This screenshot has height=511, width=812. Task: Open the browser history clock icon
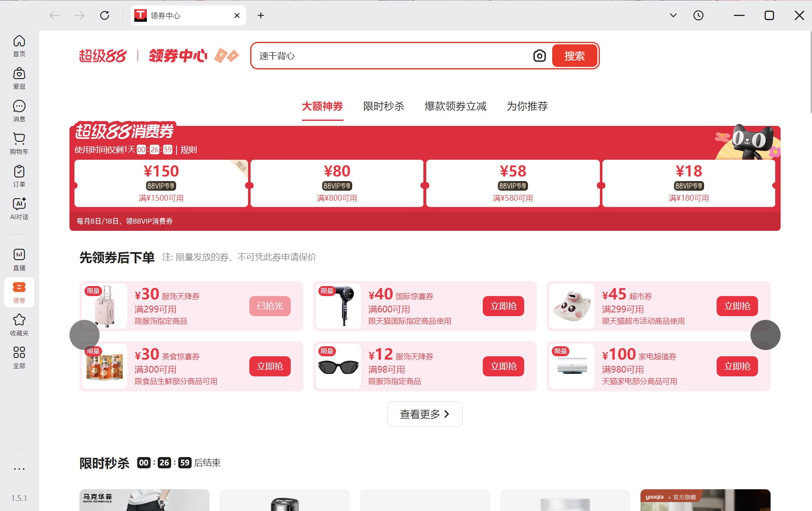(698, 15)
